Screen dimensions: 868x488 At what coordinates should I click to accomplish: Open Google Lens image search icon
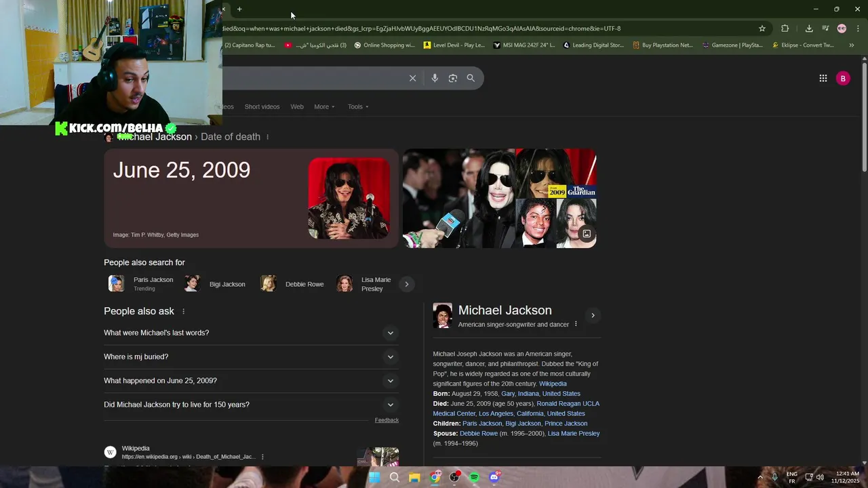453,78
